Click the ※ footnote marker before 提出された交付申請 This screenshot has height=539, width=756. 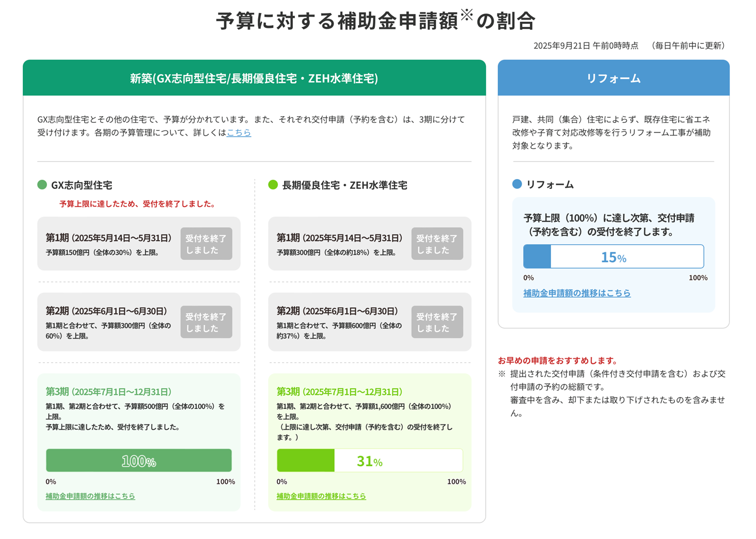pyautogui.click(x=501, y=374)
